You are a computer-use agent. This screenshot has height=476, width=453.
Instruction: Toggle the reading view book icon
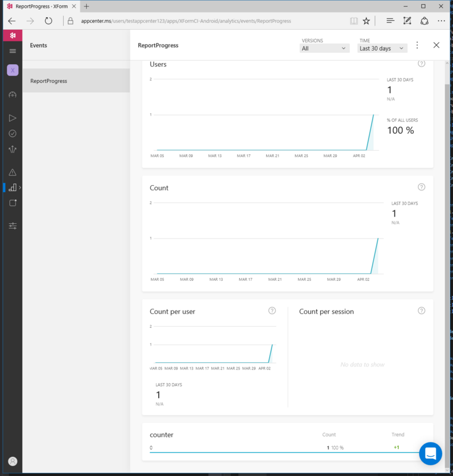[x=354, y=21]
